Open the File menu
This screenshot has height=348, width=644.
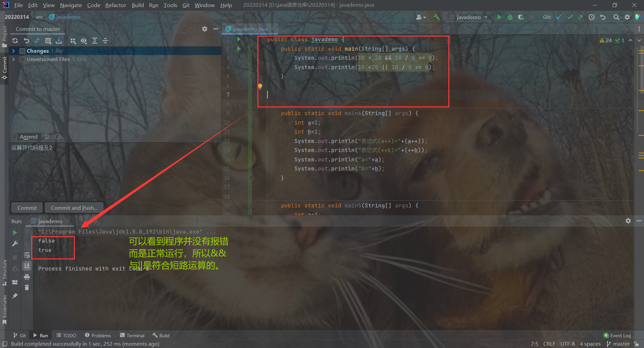tap(18, 5)
